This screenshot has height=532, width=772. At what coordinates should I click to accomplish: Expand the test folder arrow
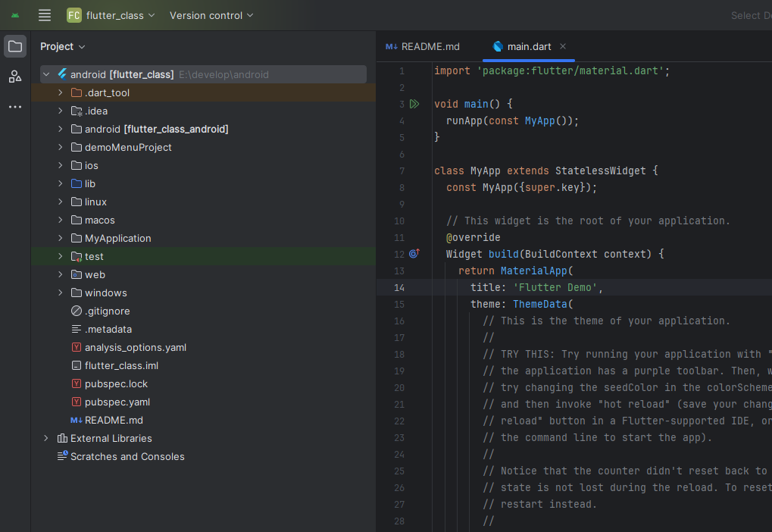[60, 257]
